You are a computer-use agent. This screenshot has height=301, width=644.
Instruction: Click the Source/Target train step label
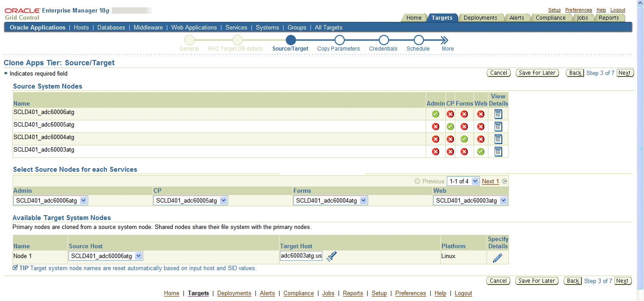(290, 49)
